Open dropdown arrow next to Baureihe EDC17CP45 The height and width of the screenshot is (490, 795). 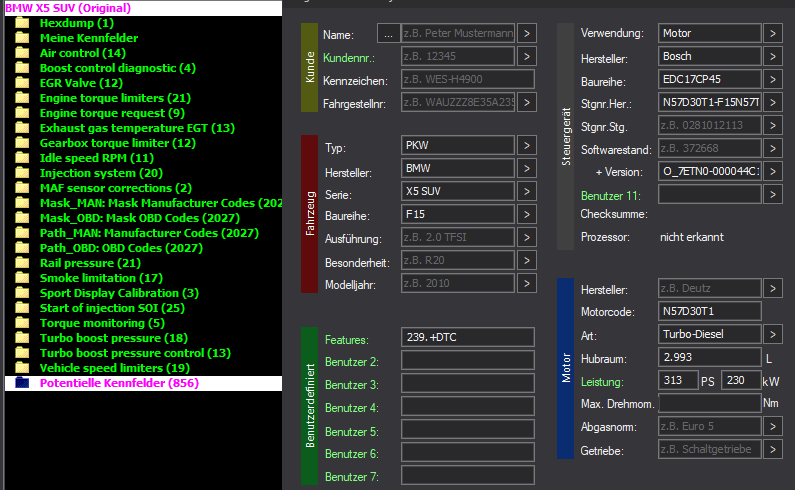point(773,80)
